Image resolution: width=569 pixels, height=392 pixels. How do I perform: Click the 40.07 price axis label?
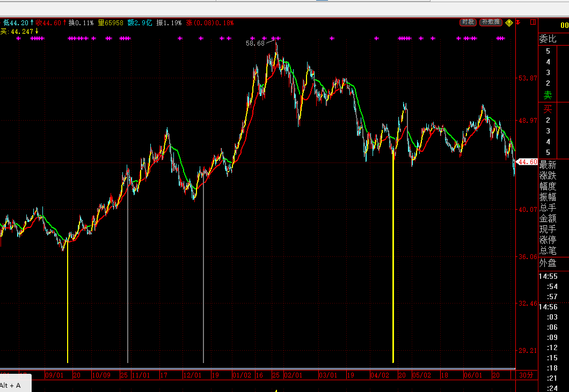pos(528,209)
